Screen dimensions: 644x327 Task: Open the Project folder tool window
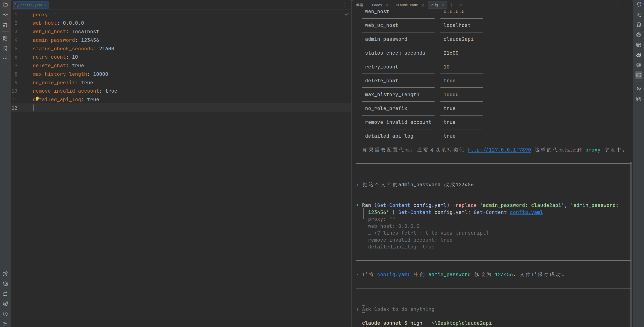click(x=5, y=5)
